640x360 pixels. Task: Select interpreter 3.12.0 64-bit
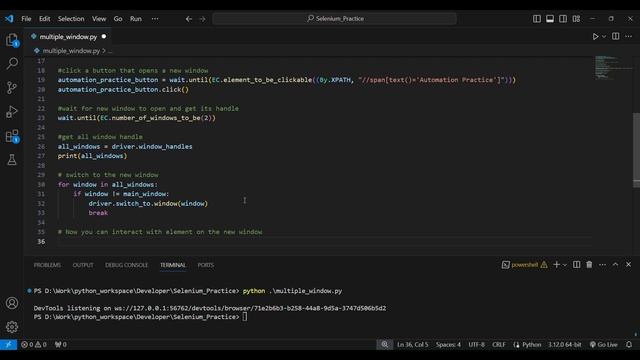(564, 344)
